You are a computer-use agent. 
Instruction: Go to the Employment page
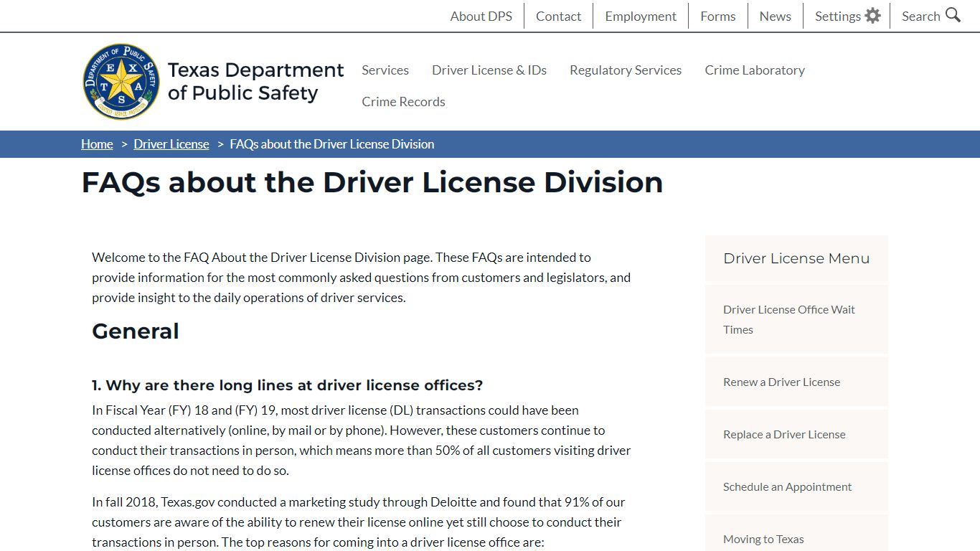tap(641, 16)
